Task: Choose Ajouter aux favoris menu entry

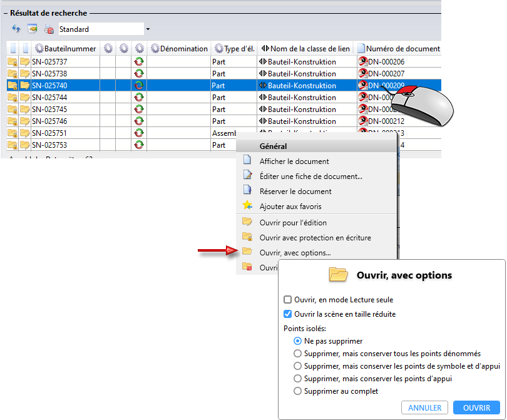Action: coord(316,207)
